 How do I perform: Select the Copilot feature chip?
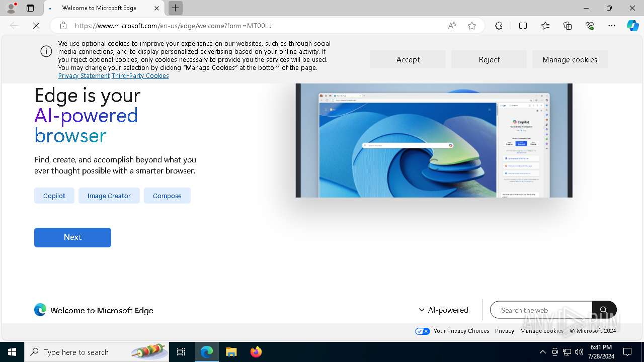[54, 196]
